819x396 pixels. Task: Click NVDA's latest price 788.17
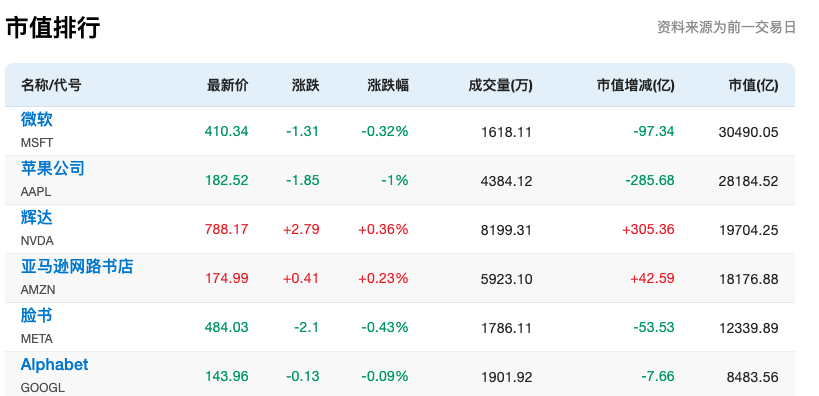pos(227,229)
